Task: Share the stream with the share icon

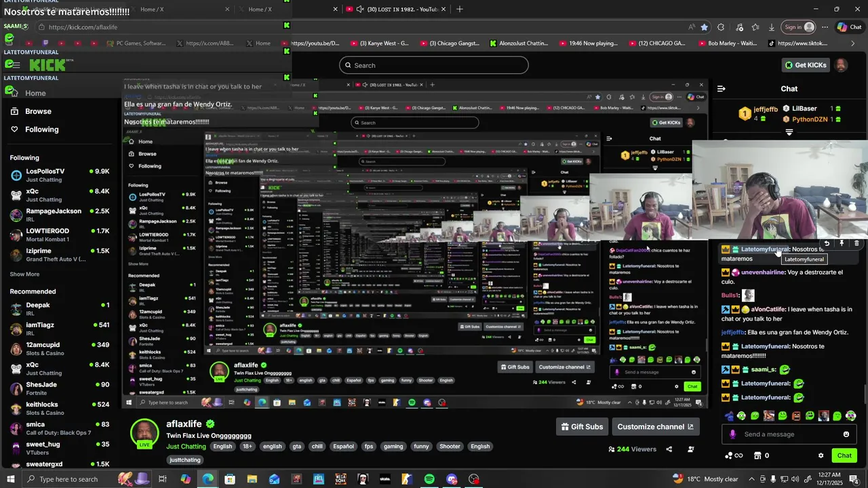Action: [669, 449]
